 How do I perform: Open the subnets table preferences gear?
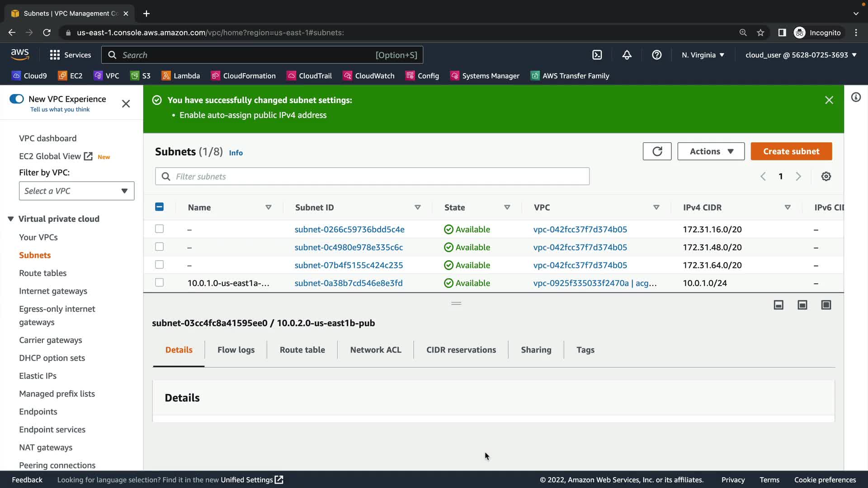pos(826,177)
